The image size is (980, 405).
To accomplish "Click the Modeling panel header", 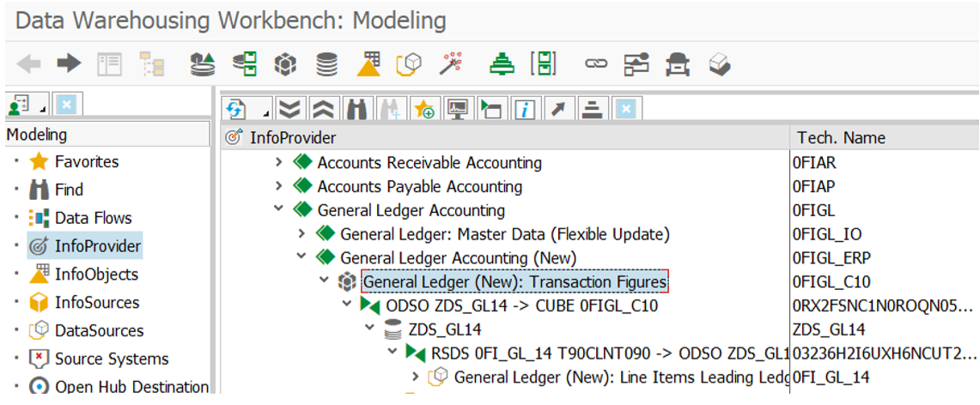I will pyautogui.click(x=107, y=134).
